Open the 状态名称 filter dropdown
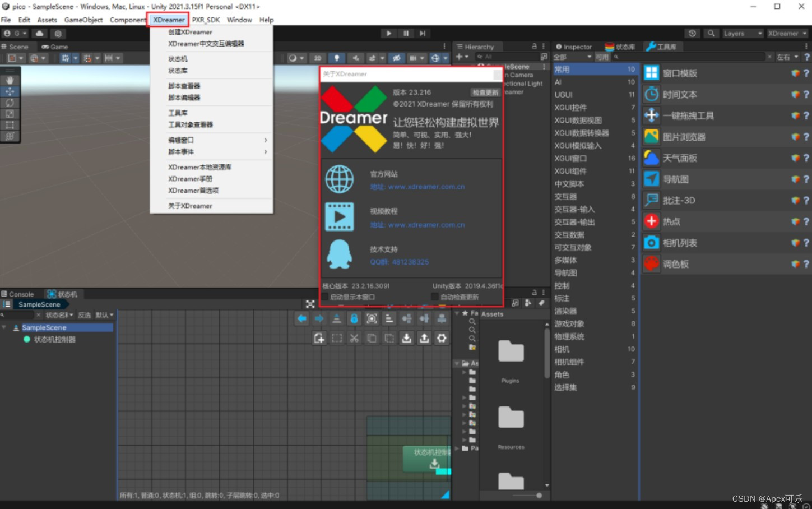The width and height of the screenshot is (812, 509). click(59, 315)
